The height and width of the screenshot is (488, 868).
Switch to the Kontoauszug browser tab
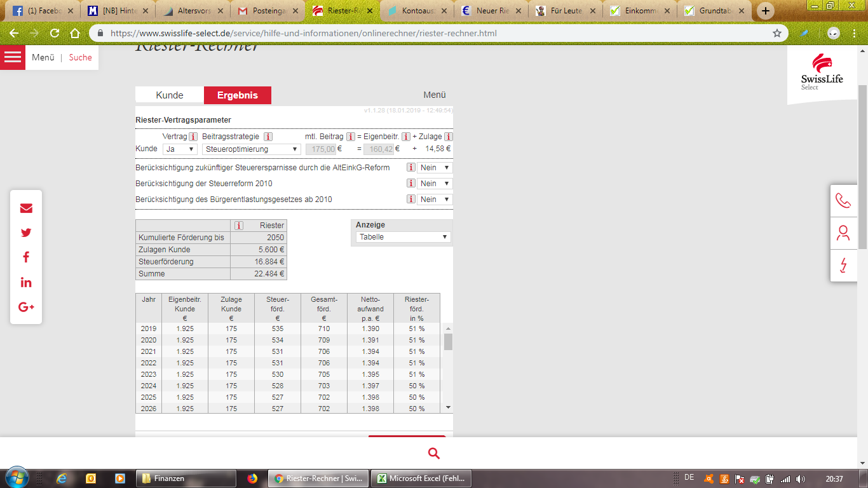coord(416,11)
